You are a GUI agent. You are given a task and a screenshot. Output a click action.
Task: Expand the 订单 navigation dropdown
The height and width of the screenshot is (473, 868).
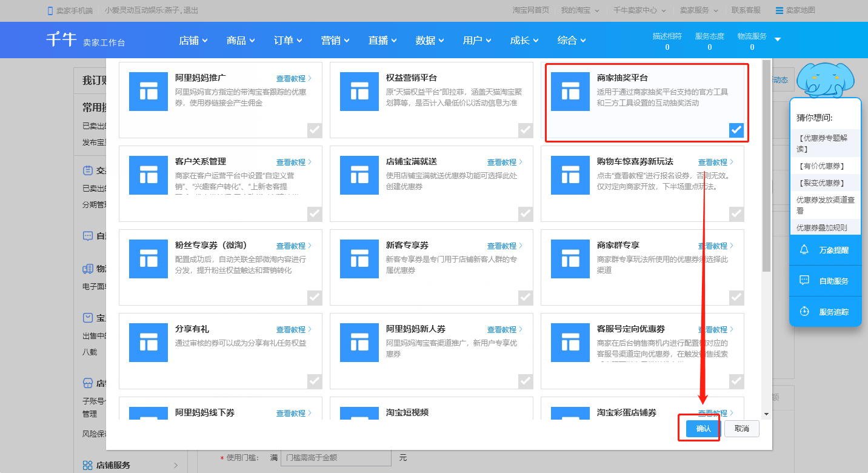[x=288, y=41]
